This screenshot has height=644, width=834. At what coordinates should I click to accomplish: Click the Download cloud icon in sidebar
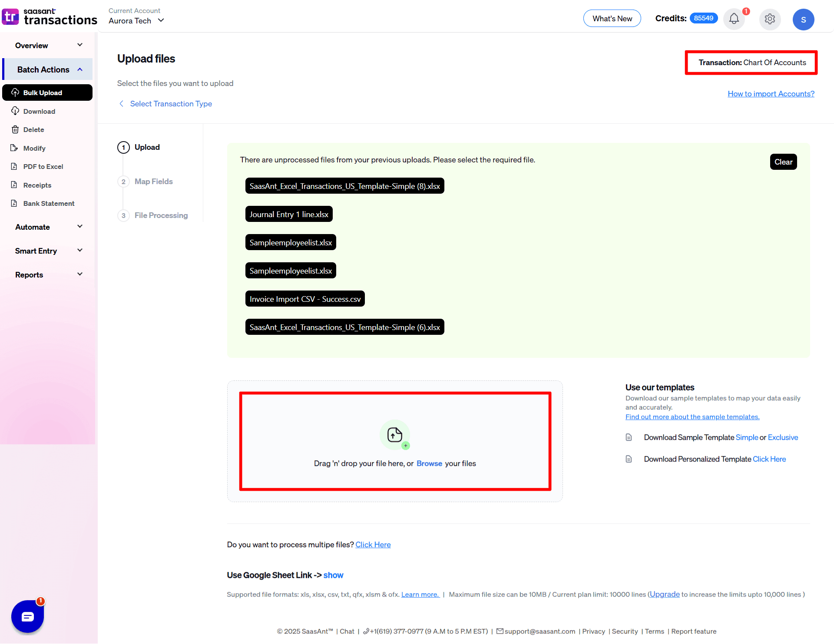click(x=15, y=111)
